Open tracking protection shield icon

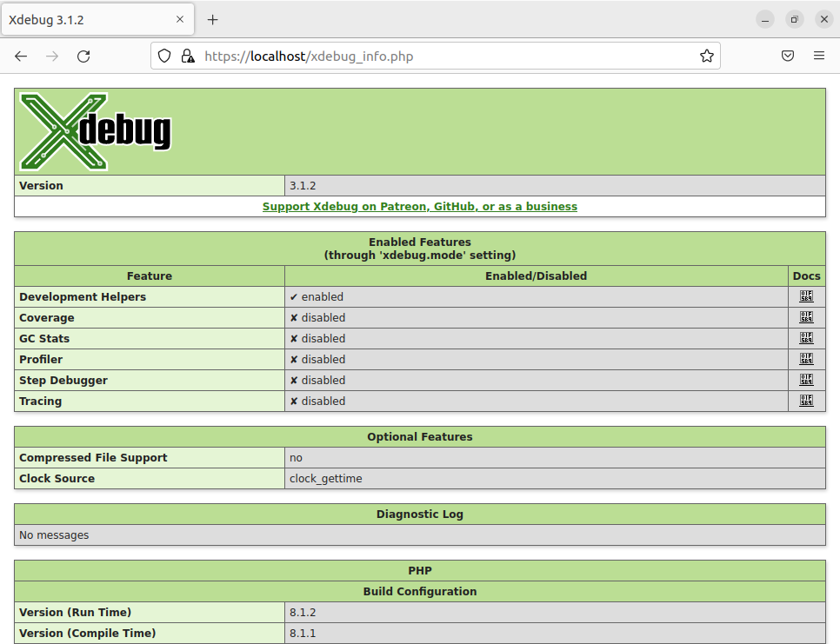pyautogui.click(x=164, y=56)
